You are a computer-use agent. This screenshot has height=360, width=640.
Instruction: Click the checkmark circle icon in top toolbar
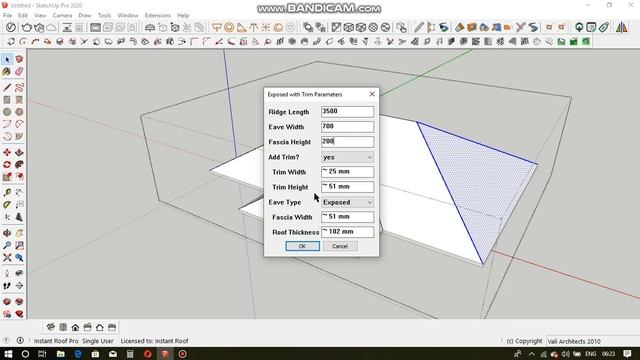pos(11,27)
